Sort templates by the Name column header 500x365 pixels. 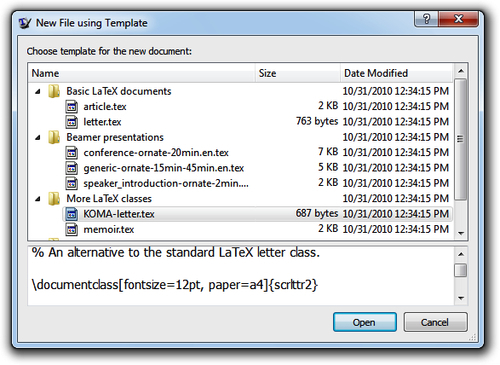coord(142,73)
